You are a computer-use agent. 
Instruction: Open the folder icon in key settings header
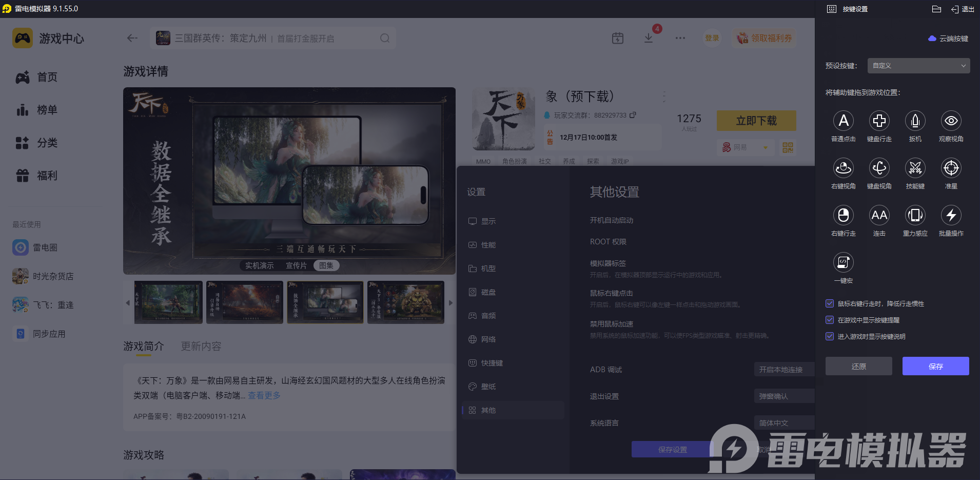pyautogui.click(x=936, y=9)
